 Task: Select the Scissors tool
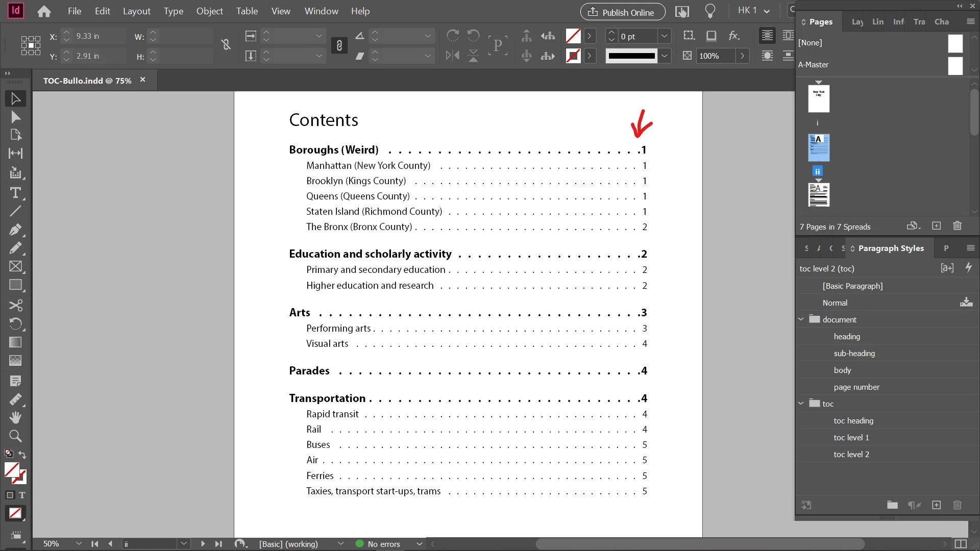click(15, 305)
